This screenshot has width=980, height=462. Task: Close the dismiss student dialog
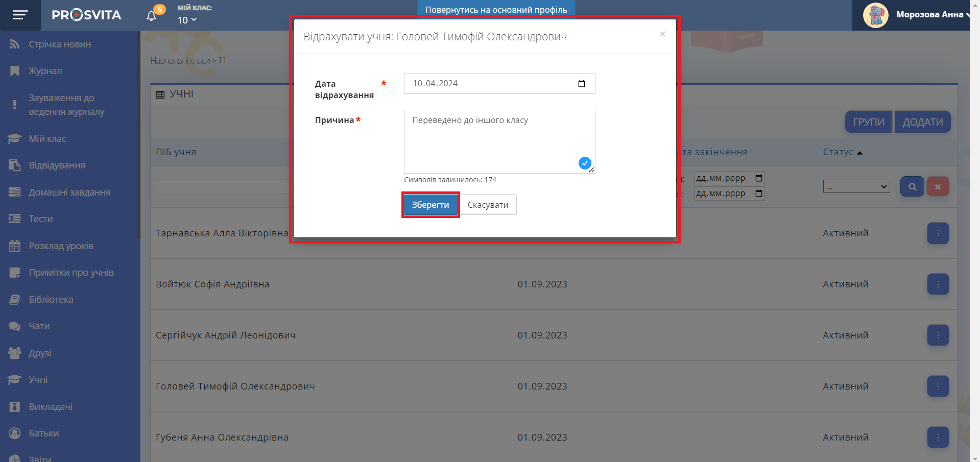tap(662, 34)
